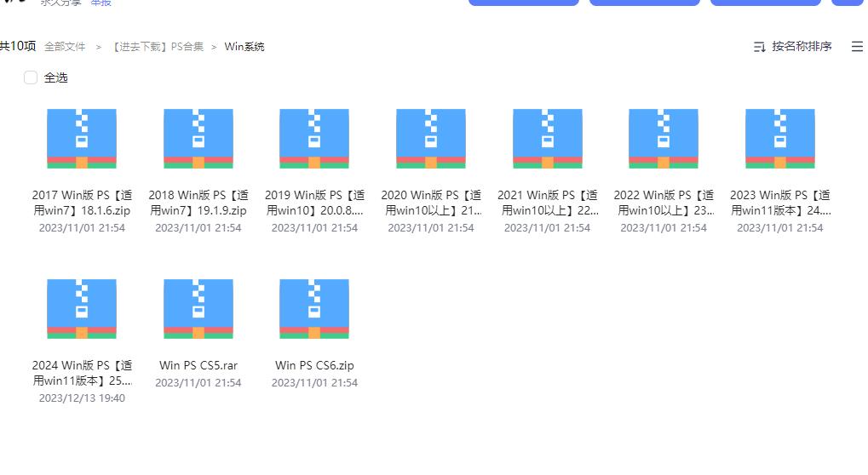Click the 2023/12/13 19:40 date label
Screen dimensions: 868x475
click(82, 398)
